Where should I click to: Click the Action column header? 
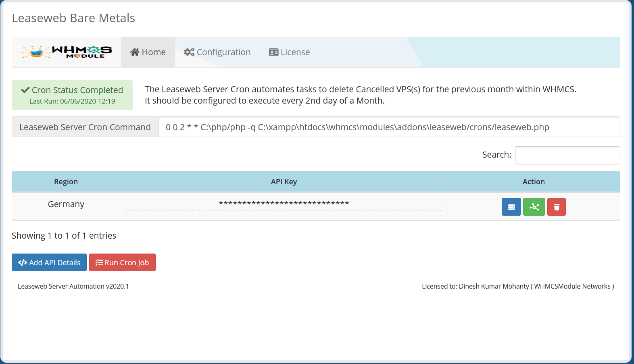pos(534,182)
